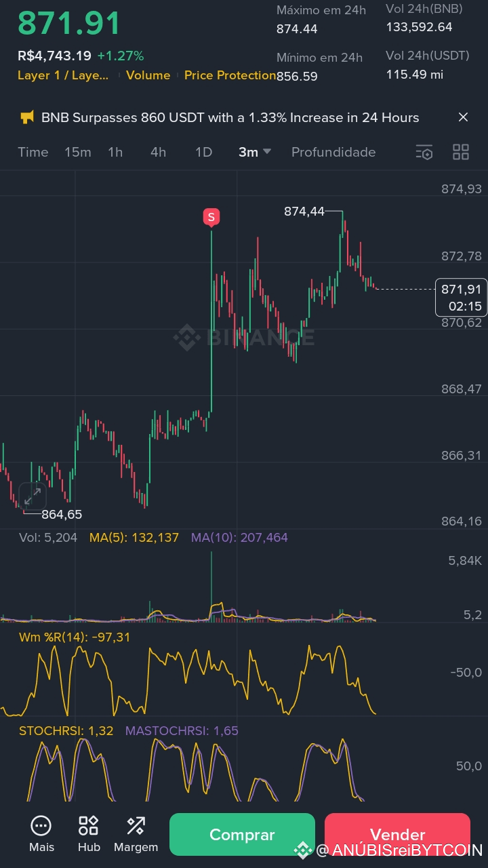Tap the Comprar buy button
The width and height of the screenshot is (488, 868).
click(x=242, y=835)
